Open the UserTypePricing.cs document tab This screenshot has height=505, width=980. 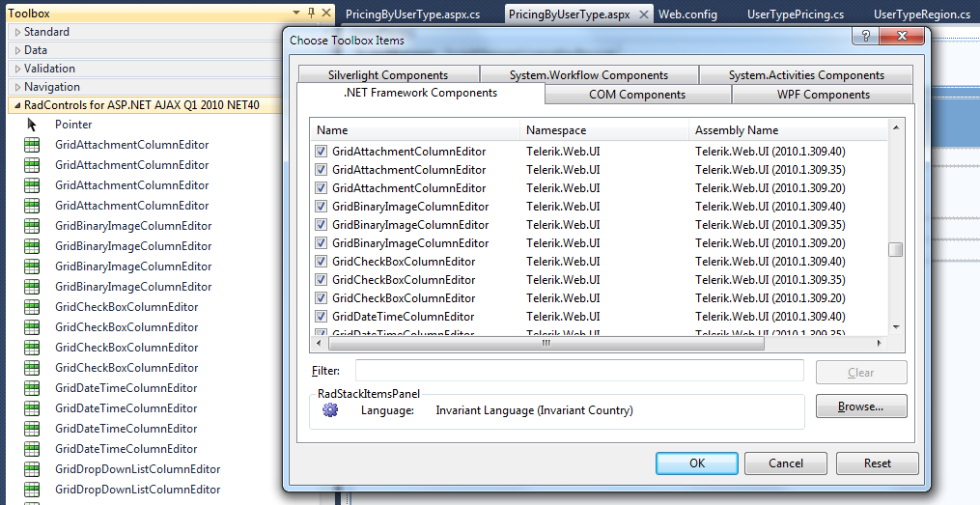pyautogui.click(x=795, y=14)
